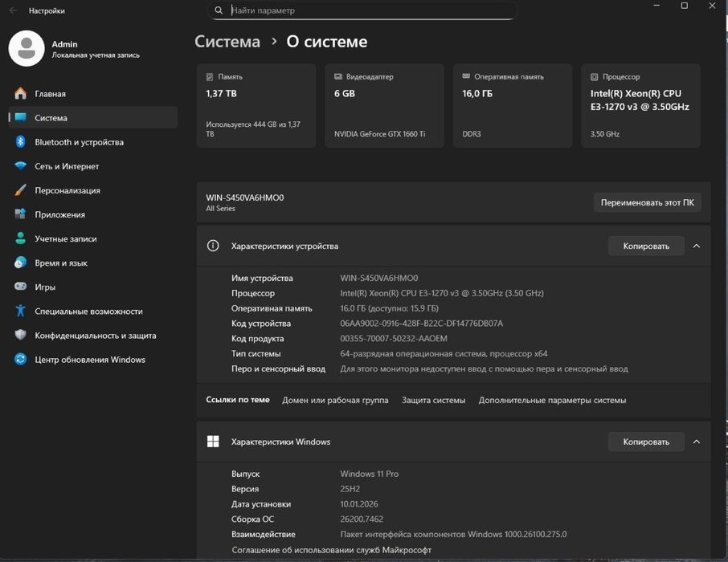Click the Wi-Fi icon for Сеть и Интернет
Viewport: 728px width, 562px height.
tap(20, 165)
